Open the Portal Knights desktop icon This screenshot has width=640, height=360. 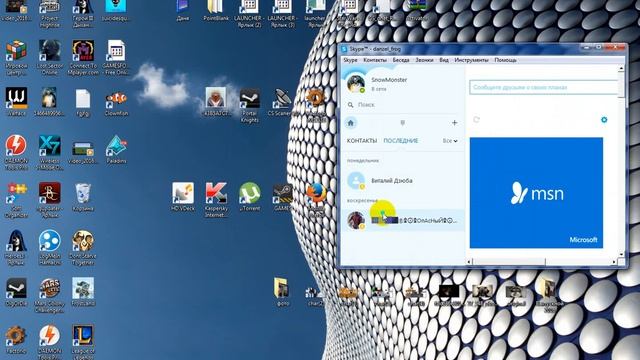[x=249, y=105]
